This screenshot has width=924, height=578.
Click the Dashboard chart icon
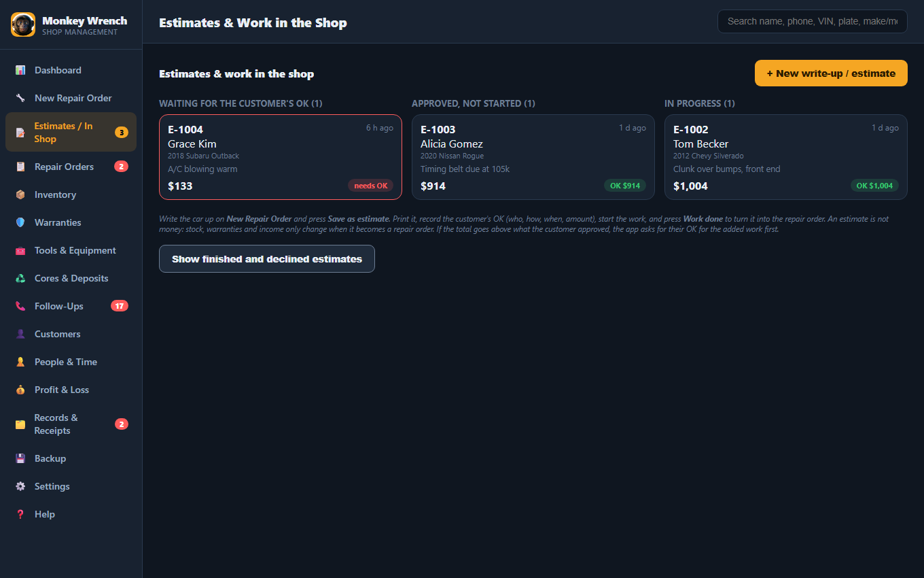(x=20, y=70)
